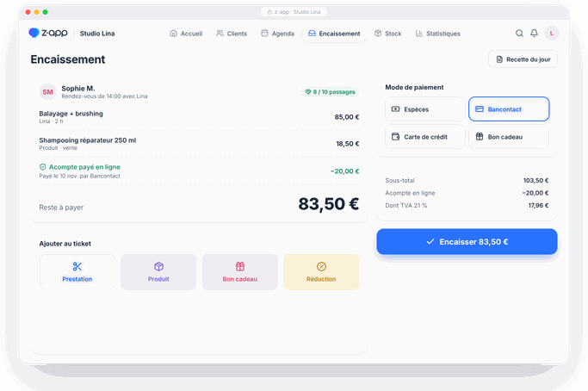
Task: Open Recette du jour report
Action: pyautogui.click(x=523, y=59)
